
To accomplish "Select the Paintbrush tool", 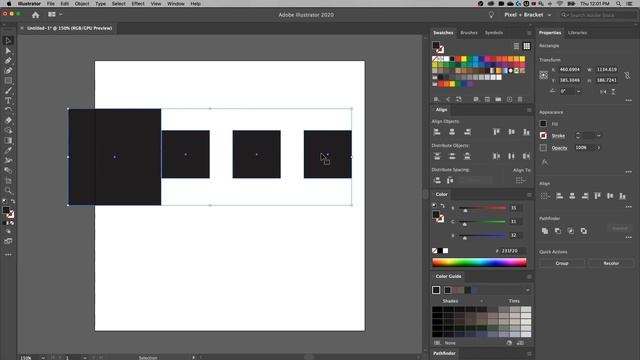I will pos(8,91).
